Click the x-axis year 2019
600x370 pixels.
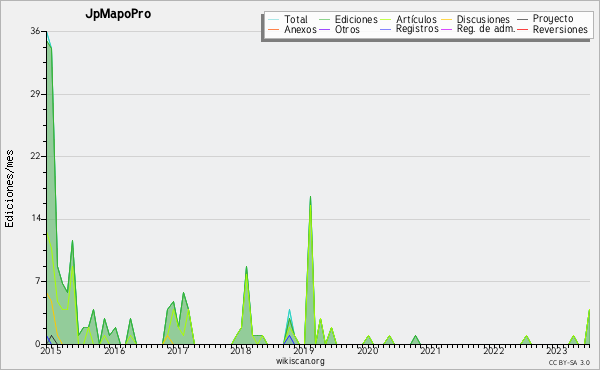coord(304,351)
